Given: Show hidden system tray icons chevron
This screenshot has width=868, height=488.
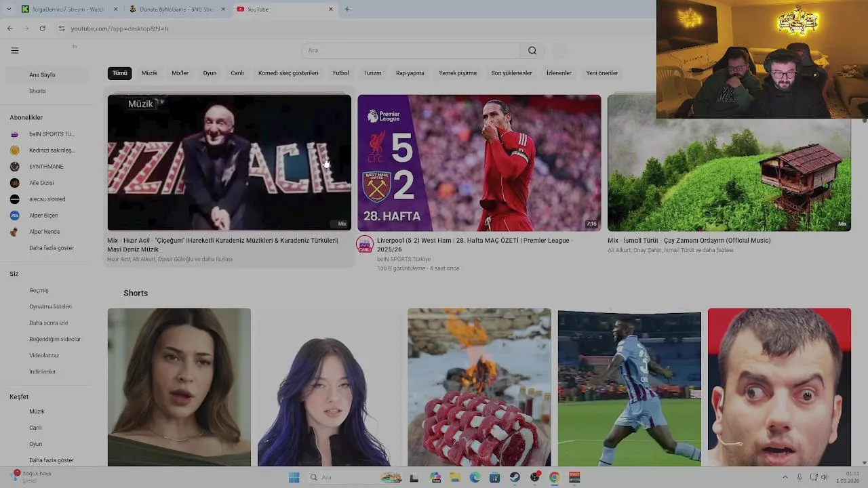Looking at the screenshot, I should [785, 478].
